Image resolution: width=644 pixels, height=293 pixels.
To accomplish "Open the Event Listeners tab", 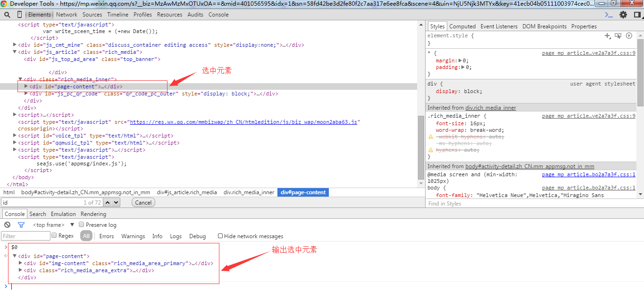I will point(499,26).
